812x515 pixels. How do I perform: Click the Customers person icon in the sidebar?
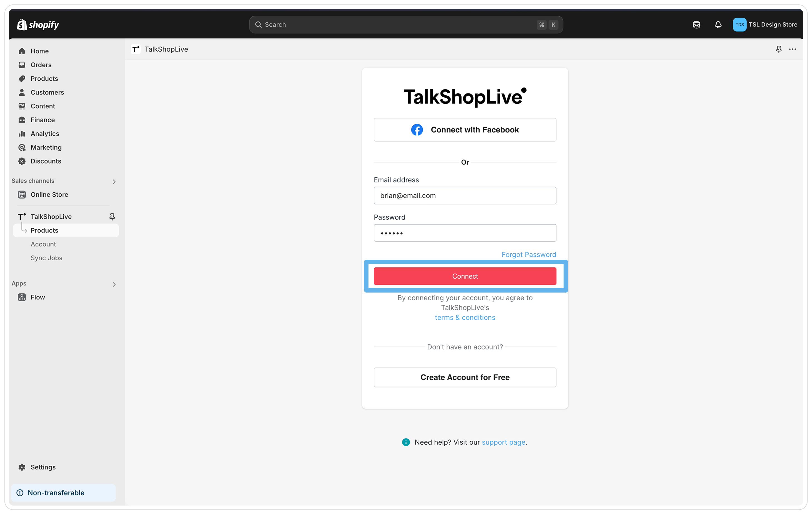point(22,92)
